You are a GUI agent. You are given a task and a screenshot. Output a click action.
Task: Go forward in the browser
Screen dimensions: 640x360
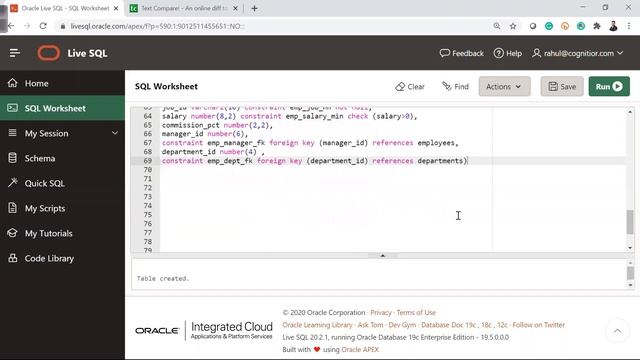pos(27,26)
